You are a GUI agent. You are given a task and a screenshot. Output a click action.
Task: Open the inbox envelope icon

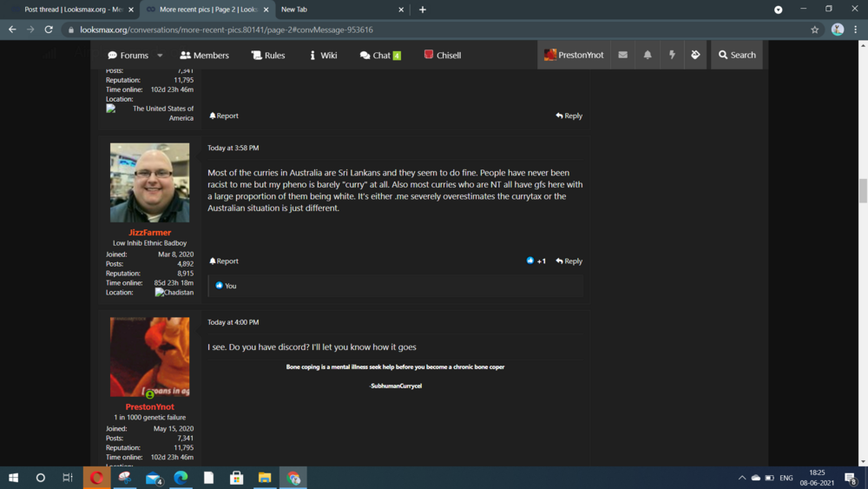pos(622,55)
